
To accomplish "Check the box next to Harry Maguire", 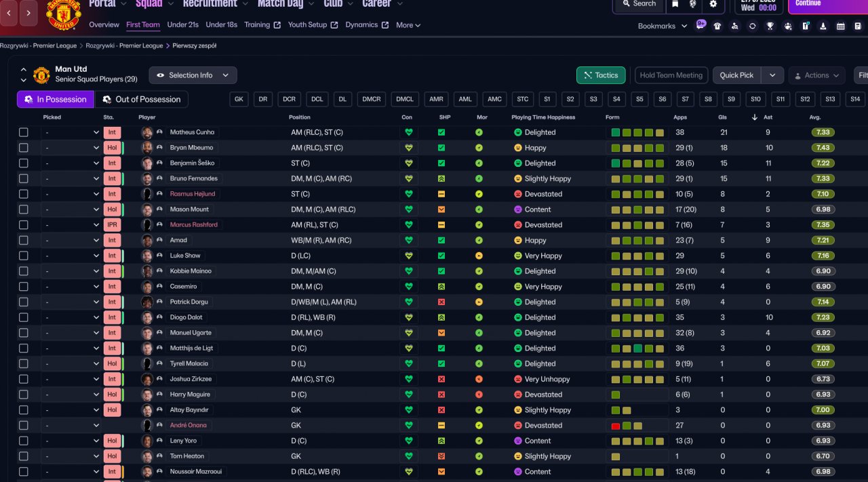I will [24, 395].
